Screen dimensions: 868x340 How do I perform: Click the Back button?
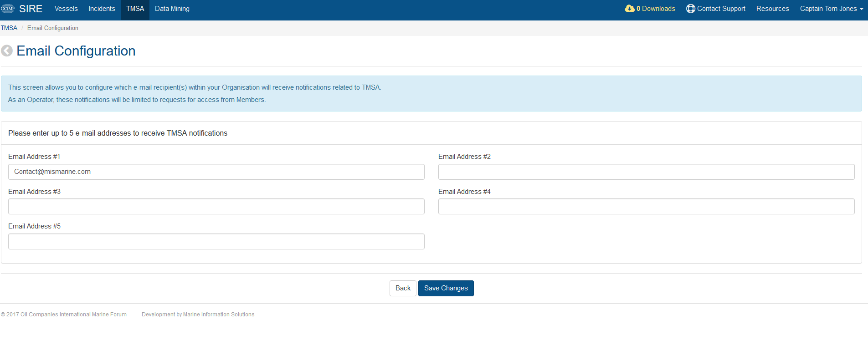click(403, 288)
